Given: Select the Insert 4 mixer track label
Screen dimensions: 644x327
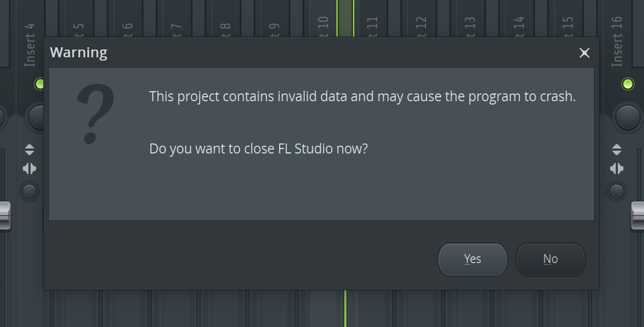Looking at the screenshot, I should click(x=29, y=45).
